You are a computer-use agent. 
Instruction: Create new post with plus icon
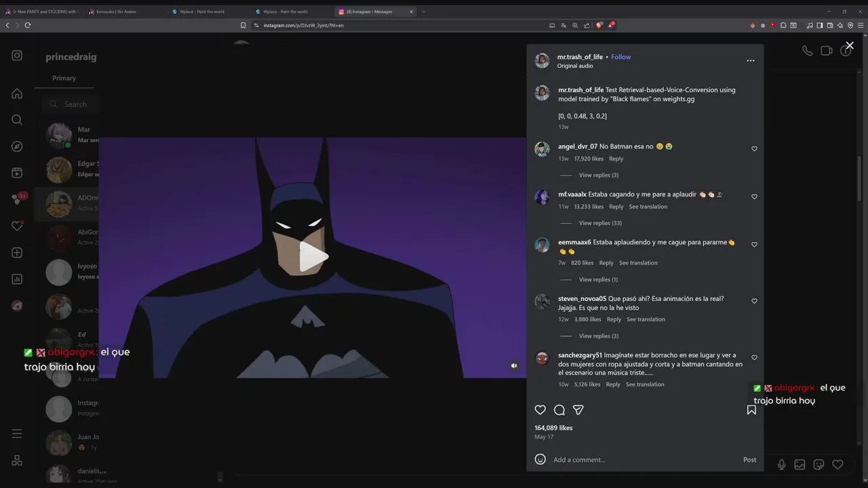click(x=17, y=253)
